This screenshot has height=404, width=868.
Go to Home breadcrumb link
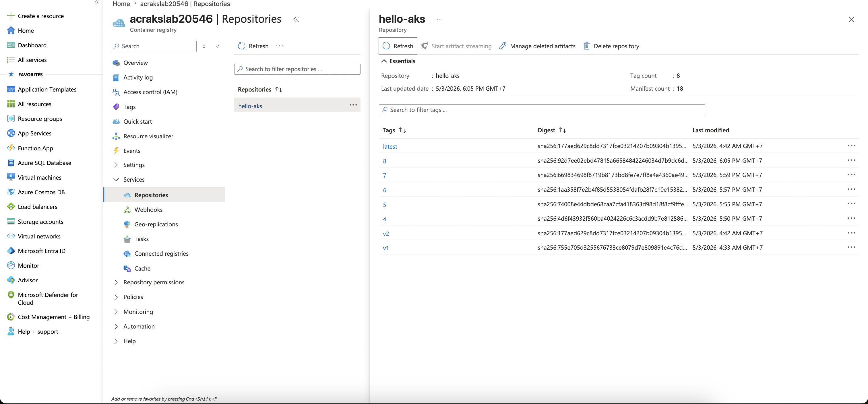tap(121, 4)
